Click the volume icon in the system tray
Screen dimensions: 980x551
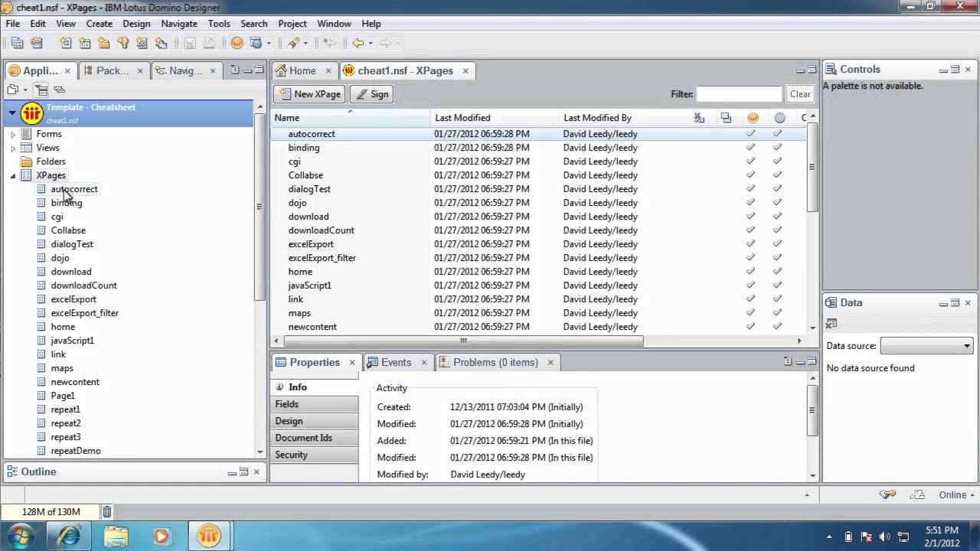point(885,536)
